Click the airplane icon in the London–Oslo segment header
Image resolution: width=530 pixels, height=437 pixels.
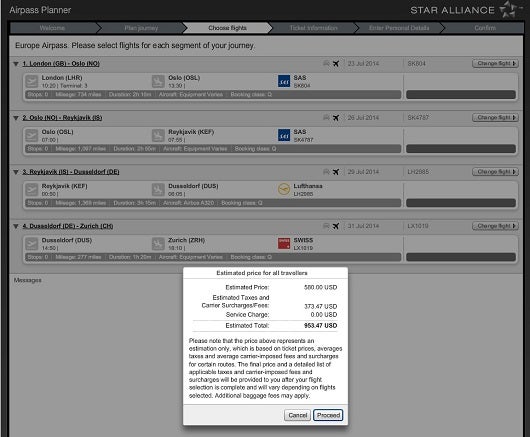[x=336, y=64]
